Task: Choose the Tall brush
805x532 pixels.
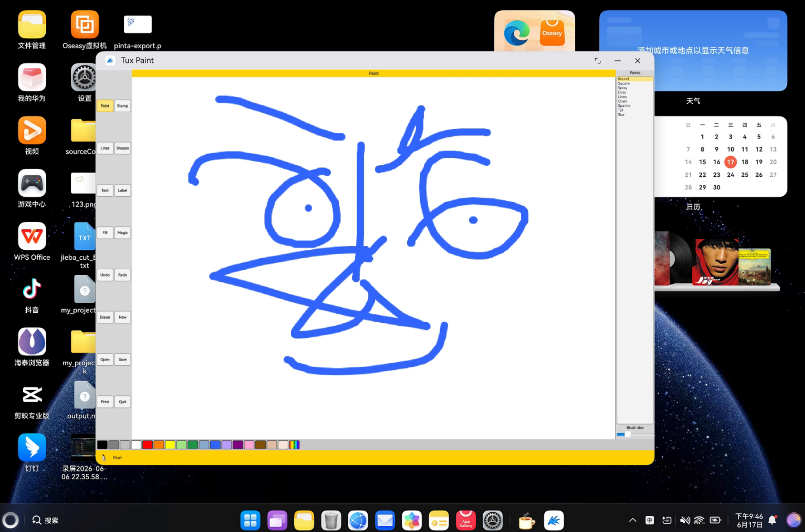Action: (x=635, y=110)
